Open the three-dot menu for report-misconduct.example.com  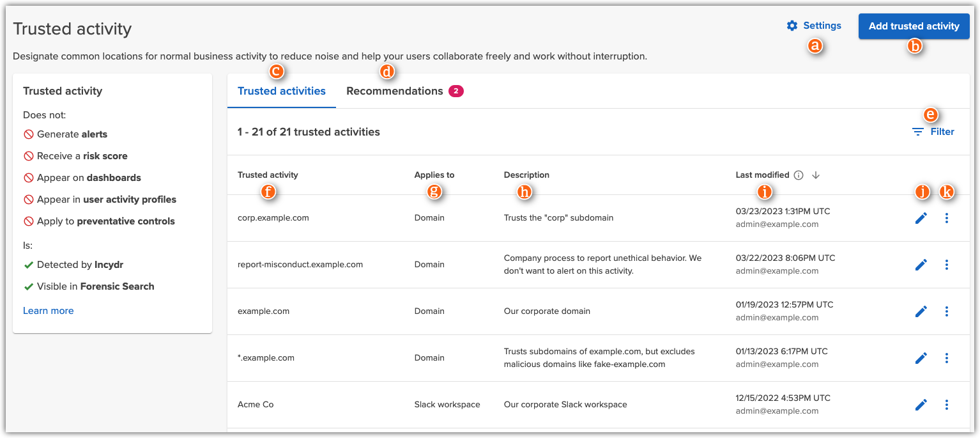pyautogui.click(x=947, y=264)
